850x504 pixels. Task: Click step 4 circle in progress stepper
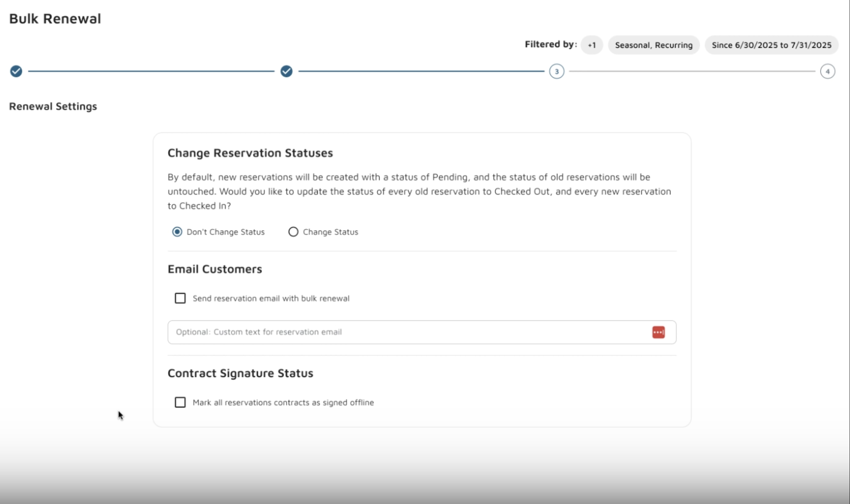827,71
